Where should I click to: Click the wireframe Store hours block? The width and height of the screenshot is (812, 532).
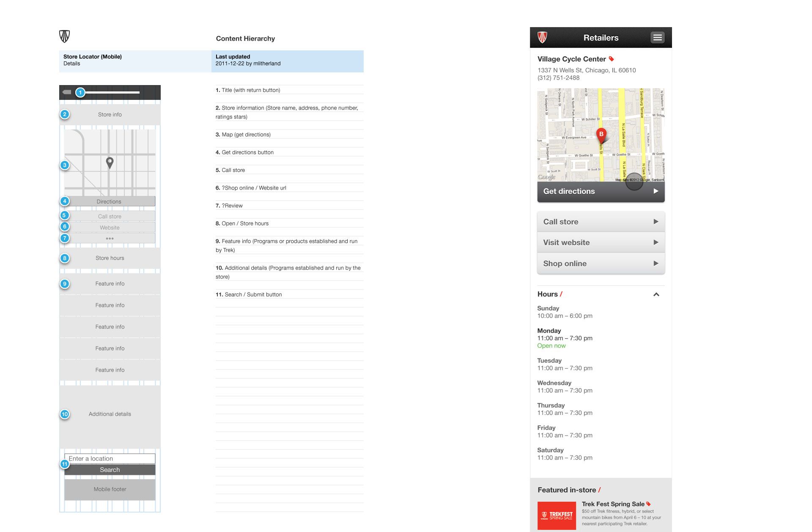110,258
